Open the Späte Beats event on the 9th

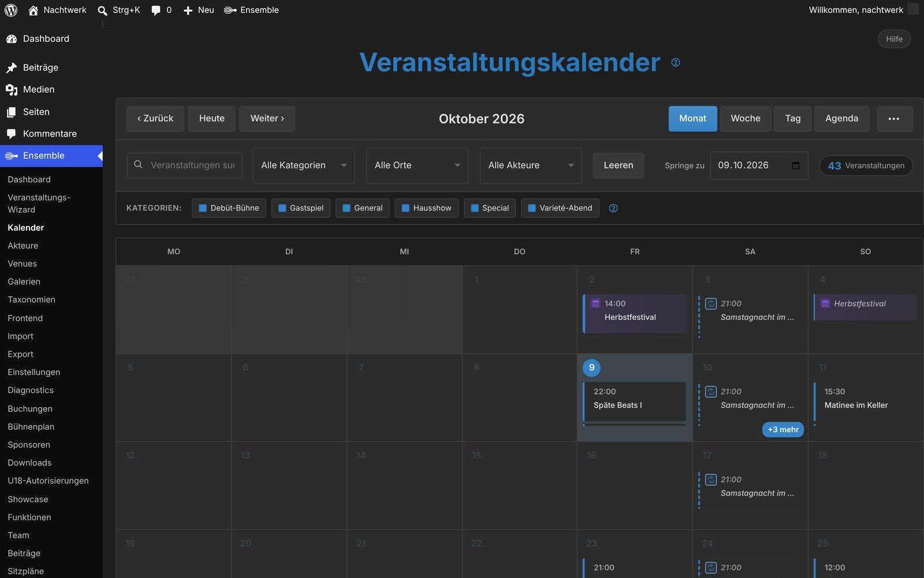click(635, 401)
